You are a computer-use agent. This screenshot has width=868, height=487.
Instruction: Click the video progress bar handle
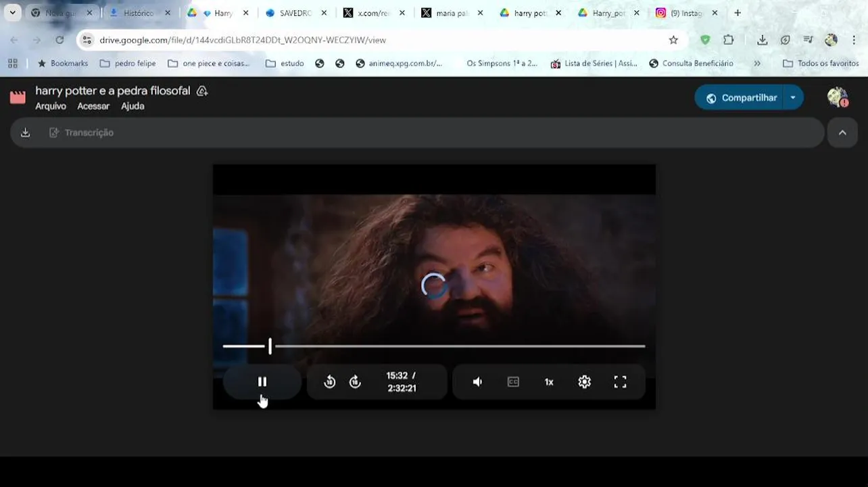pyautogui.click(x=270, y=346)
